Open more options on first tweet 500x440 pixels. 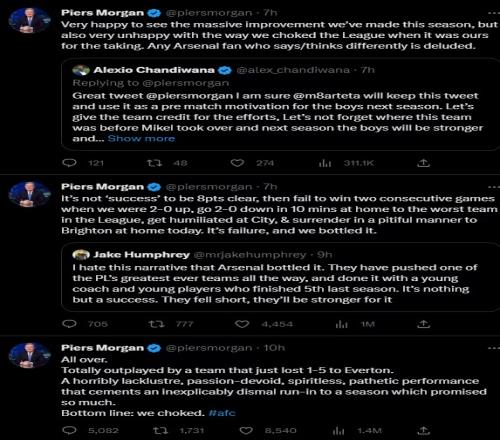tap(494, 13)
